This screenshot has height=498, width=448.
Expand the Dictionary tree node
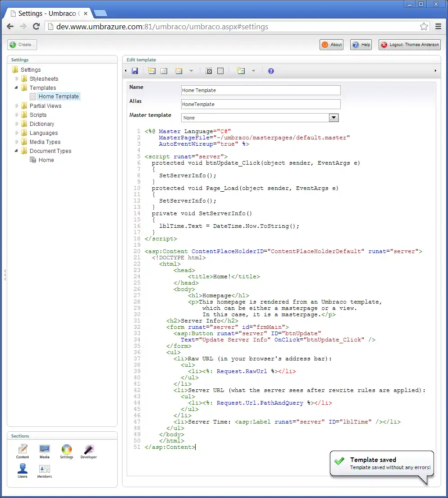17,124
